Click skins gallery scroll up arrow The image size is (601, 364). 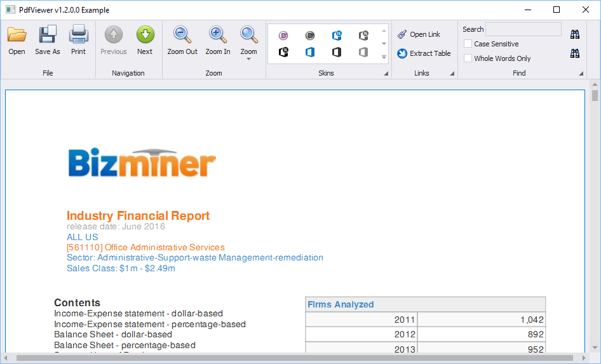point(384,30)
